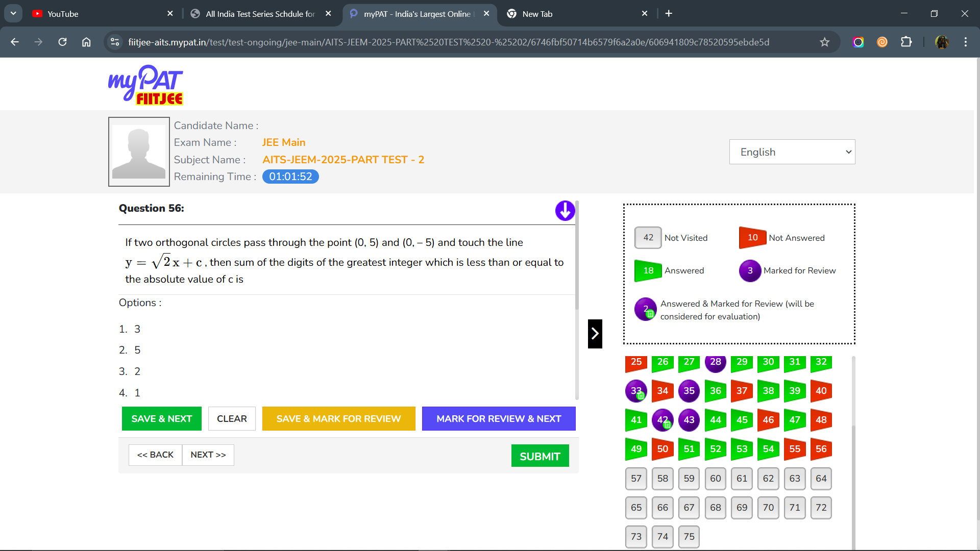Click SAVE & NEXT button
The image size is (980, 551).
click(x=161, y=418)
